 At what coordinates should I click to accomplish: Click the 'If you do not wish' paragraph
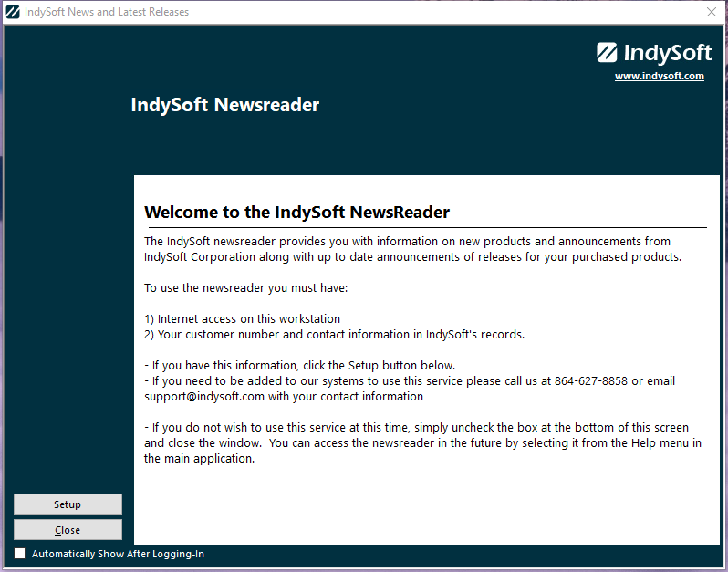(x=416, y=443)
